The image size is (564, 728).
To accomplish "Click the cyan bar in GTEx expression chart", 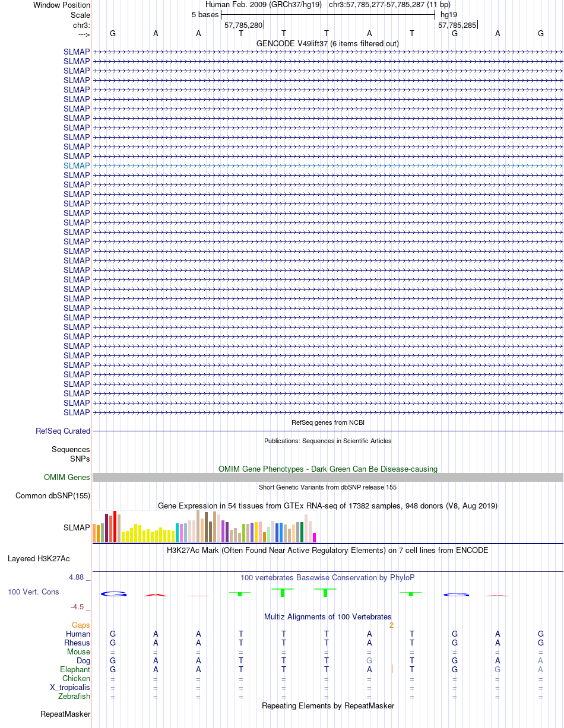I will click(178, 533).
